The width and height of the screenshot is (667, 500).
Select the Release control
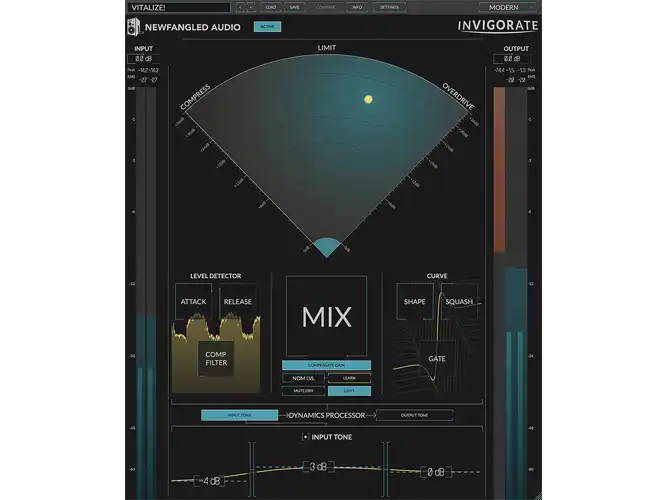click(238, 301)
